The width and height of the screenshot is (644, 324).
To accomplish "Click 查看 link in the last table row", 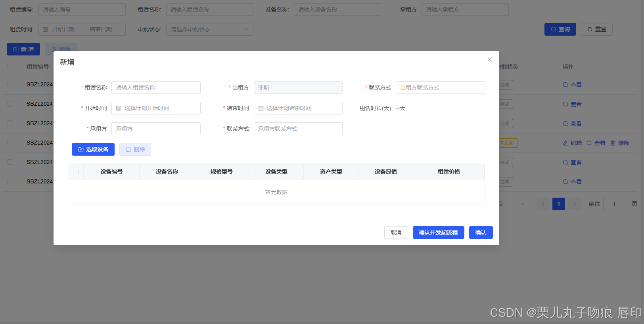I will pyautogui.click(x=572, y=182).
